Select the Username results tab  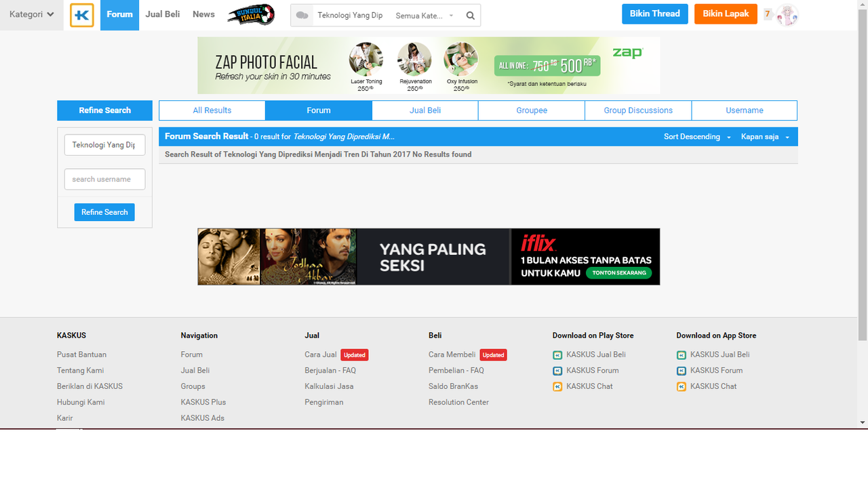(745, 110)
